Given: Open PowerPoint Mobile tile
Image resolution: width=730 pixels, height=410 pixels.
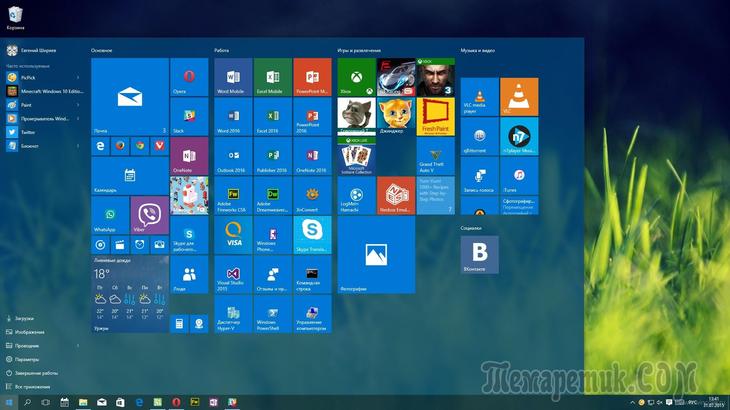Looking at the screenshot, I should (x=312, y=77).
